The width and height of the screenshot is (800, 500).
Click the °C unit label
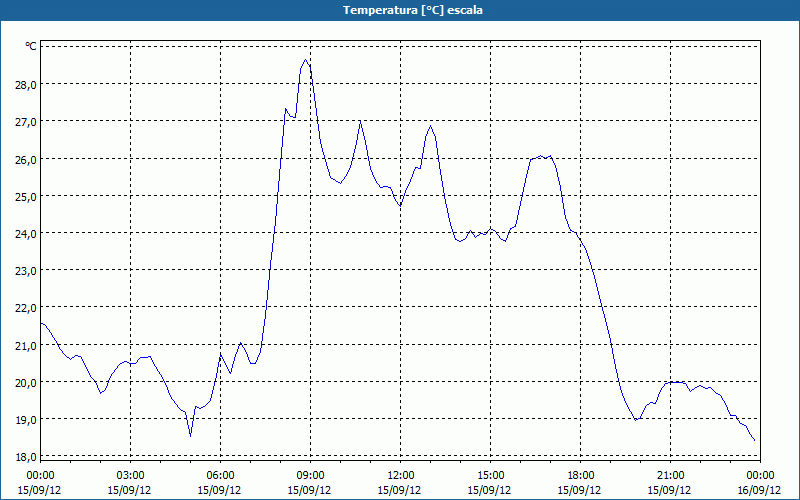point(31,46)
